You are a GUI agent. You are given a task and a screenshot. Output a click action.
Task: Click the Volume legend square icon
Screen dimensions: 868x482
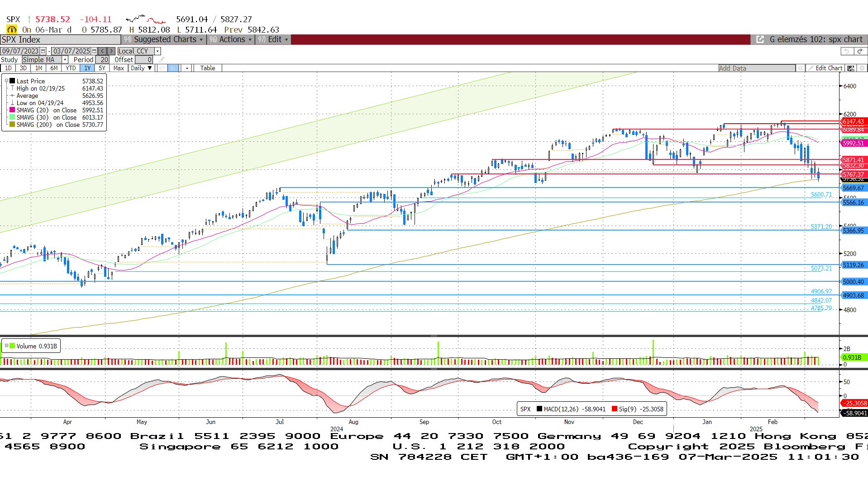12,346
